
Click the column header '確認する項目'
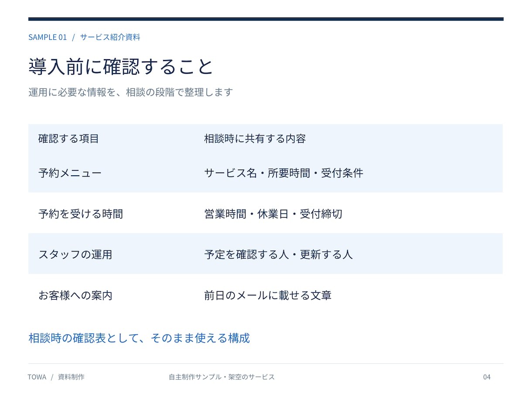tap(69, 139)
